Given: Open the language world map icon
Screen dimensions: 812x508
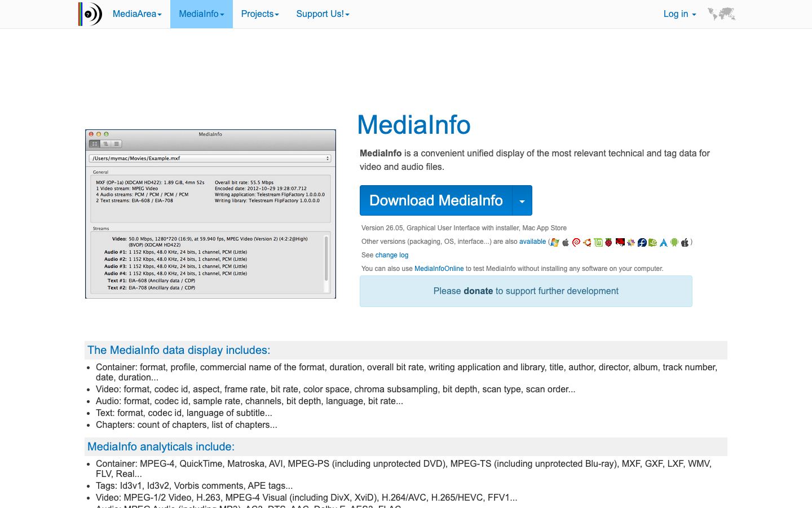Looking at the screenshot, I should (x=721, y=14).
